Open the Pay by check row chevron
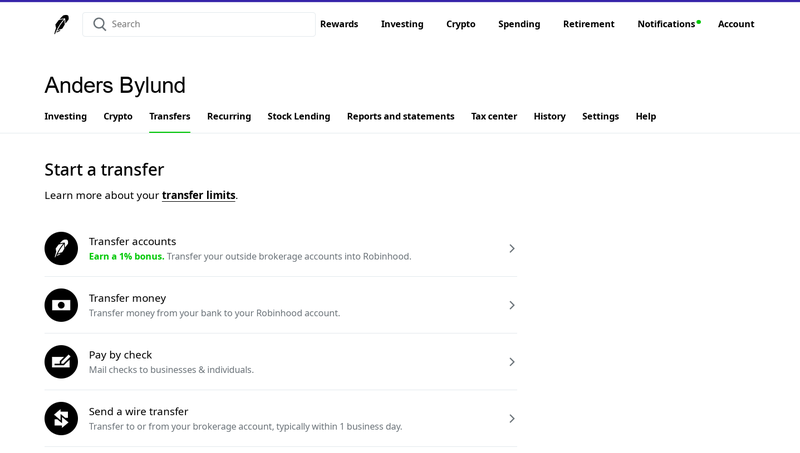This screenshot has width=800, height=453. click(512, 362)
